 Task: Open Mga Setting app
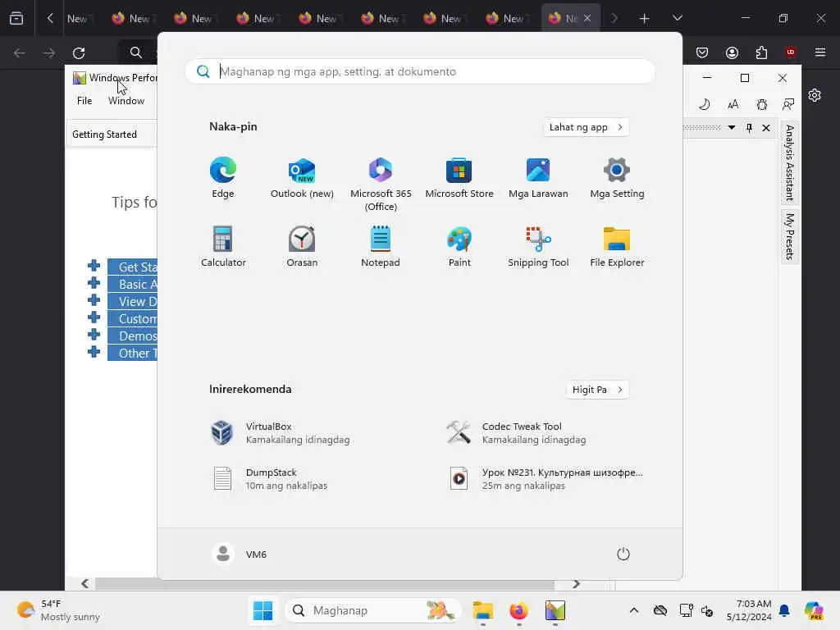[x=617, y=178]
